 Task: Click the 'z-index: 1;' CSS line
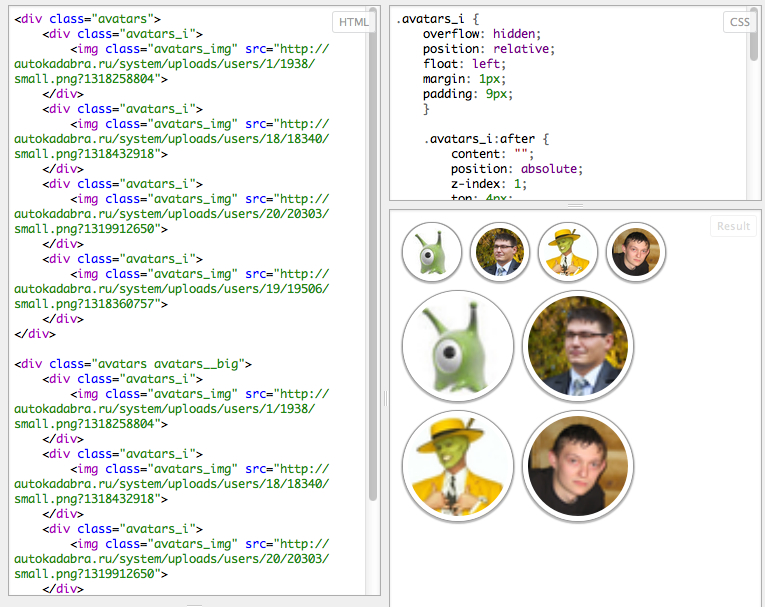pyautogui.click(x=489, y=184)
